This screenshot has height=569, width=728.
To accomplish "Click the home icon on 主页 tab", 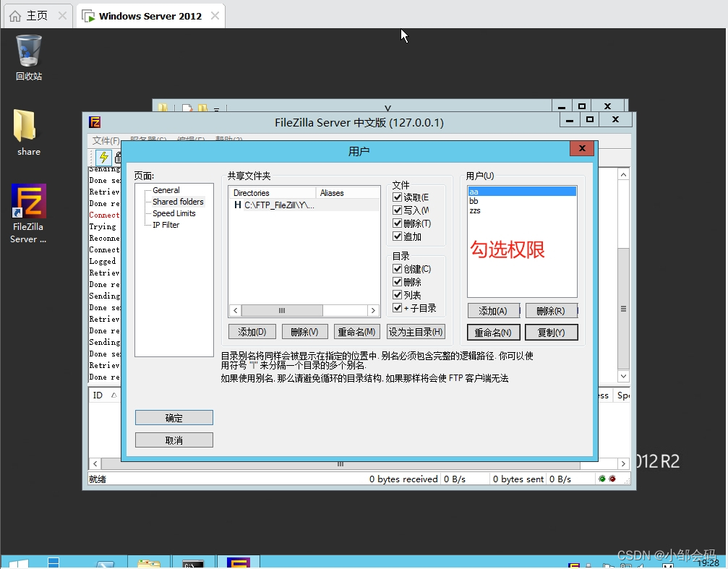I will click(15, 16).
